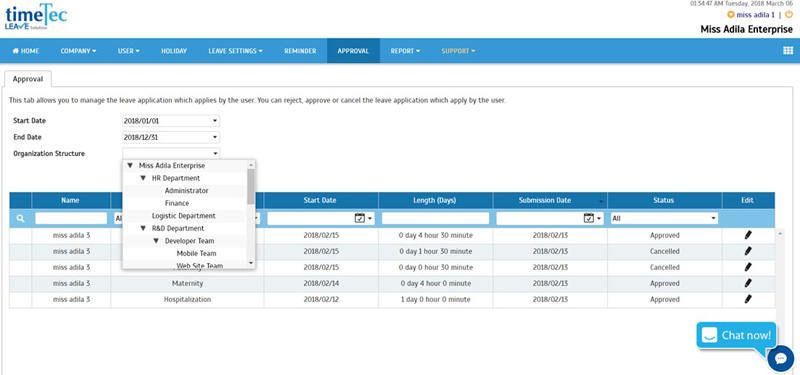The width and height of the screenshot is (800, 375).
Task: Click the 2018/02/12 start date cell
Action: [321, 299]
